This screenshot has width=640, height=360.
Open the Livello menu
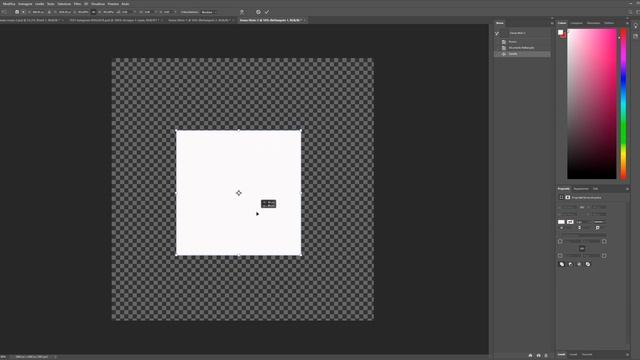40,4
